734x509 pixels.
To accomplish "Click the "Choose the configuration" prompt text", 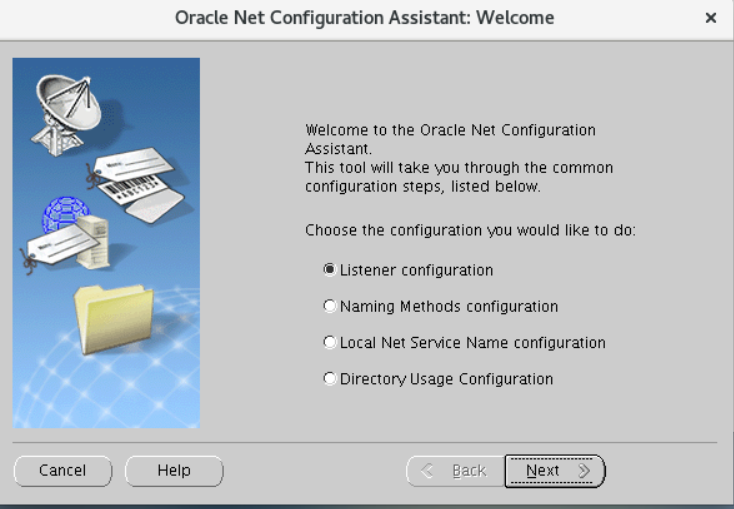I will [x=470, y=230].
